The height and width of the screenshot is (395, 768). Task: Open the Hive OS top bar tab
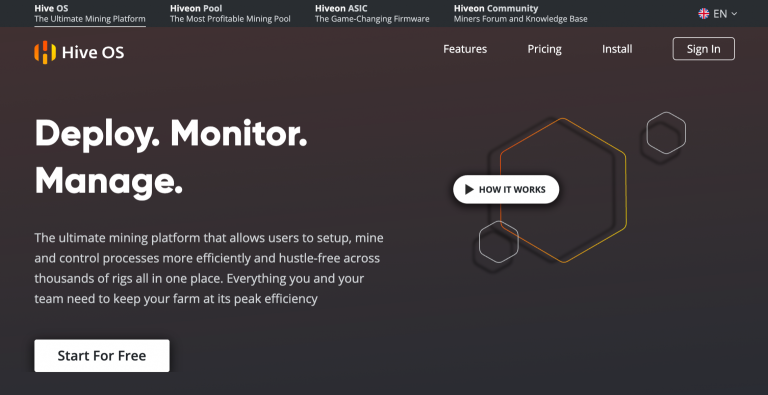90,14
